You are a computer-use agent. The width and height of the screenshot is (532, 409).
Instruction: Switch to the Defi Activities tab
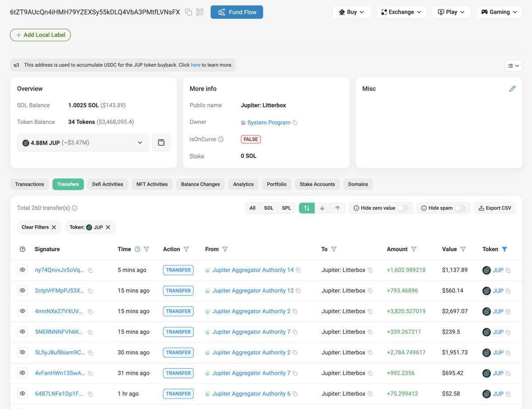pyautogui.click(x=108, y=184)
